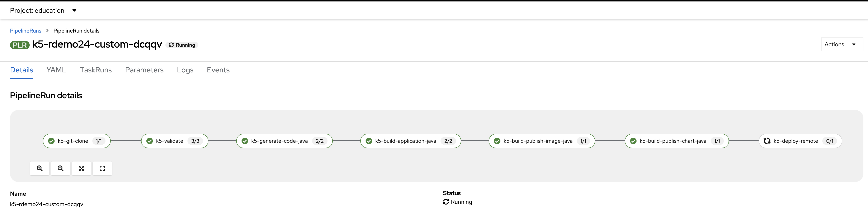The image size is (868, 212).
Task: Follow the PipelineRuns breadcrumb link
Action: [26, 31]
